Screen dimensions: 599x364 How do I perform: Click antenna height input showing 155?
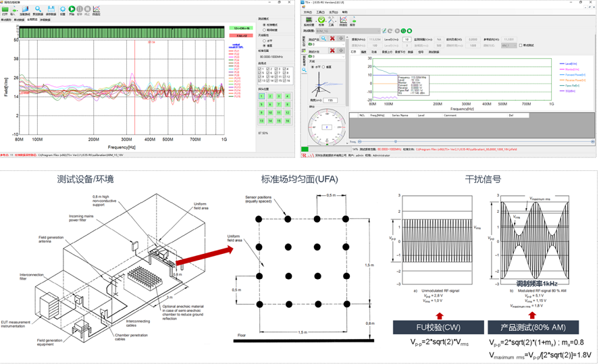[x=330, y=101]
